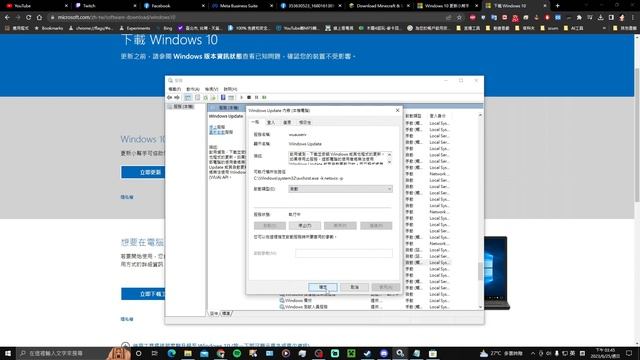640x360 pixels.
Task: Switch to the 相依性 tab in properties dialog
Action: pos(305,122)
